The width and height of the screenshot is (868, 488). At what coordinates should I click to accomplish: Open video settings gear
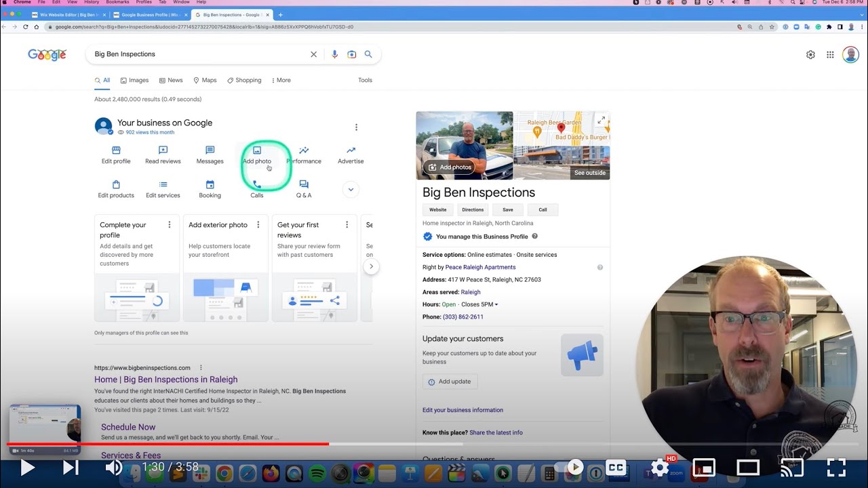point(660,468)
